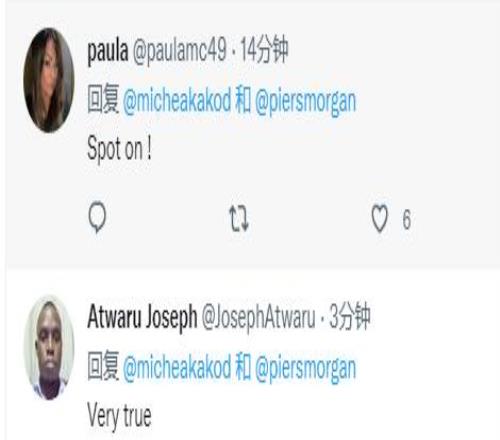
Task: Click the 回复 label in Joseph's tweet
Action: pos(103,366)
